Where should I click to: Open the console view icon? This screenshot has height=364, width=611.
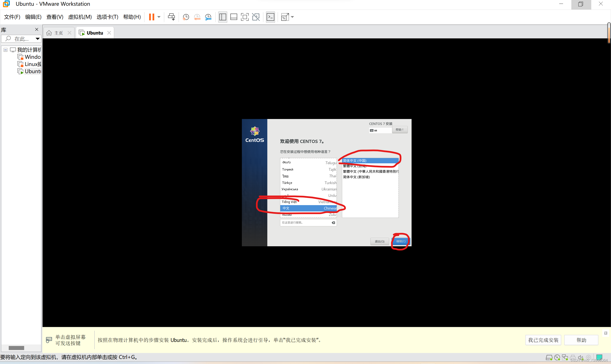[270, 17]
